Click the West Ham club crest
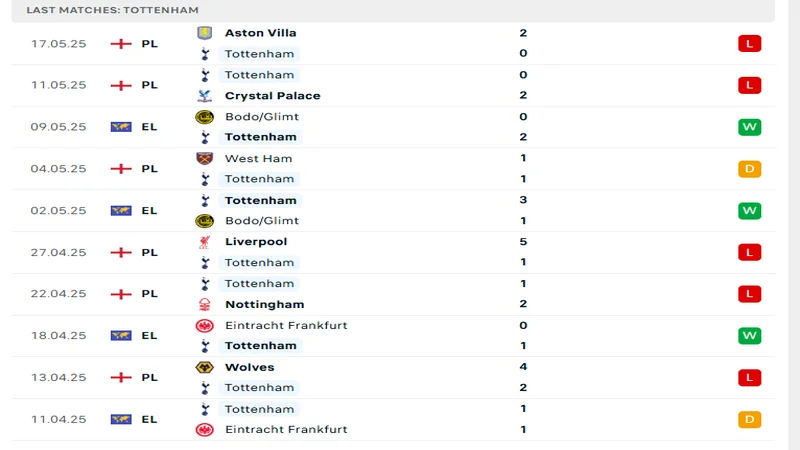800x450 pixels. [205, 158]
